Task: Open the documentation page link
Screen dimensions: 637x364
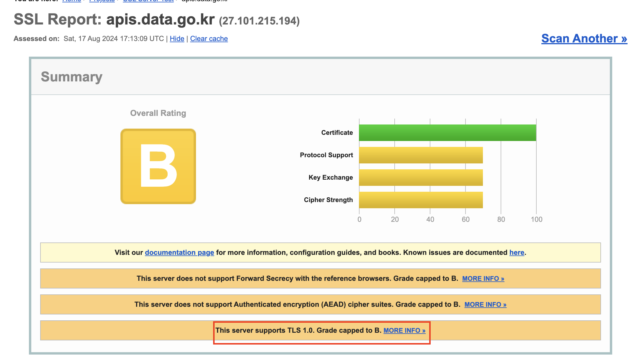Action: [x=179, y=252]
